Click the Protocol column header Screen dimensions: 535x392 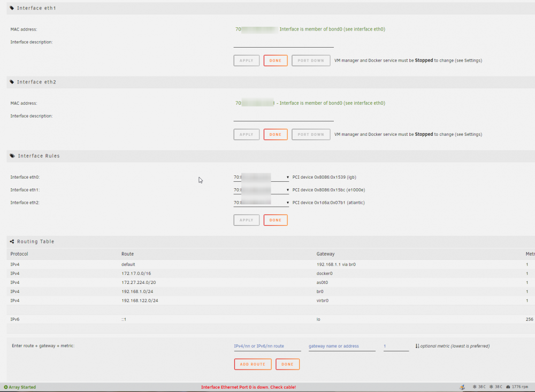[19, 254]
